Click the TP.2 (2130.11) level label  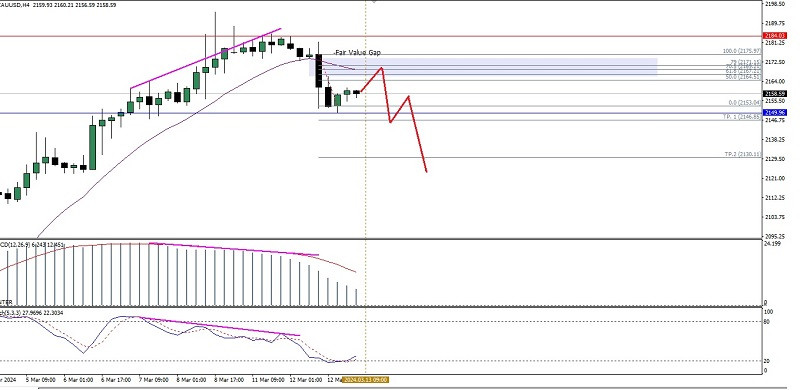743,154
